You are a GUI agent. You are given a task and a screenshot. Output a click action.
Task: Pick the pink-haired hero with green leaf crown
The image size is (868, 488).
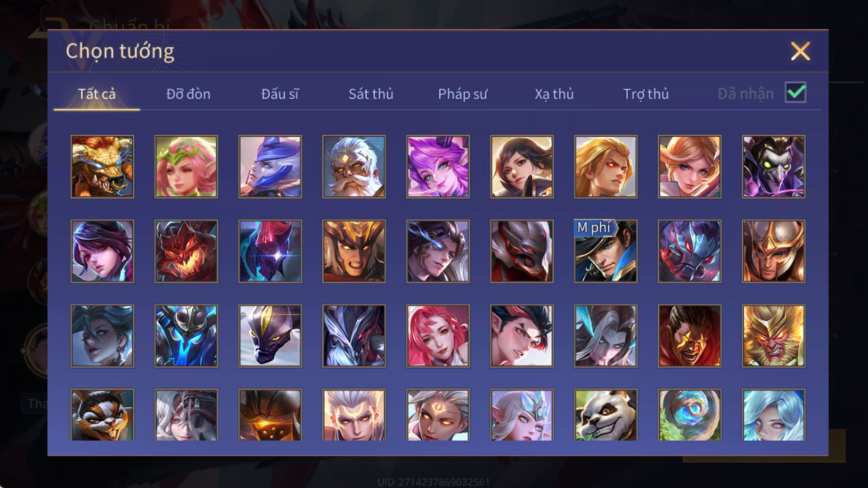point(186,167)
